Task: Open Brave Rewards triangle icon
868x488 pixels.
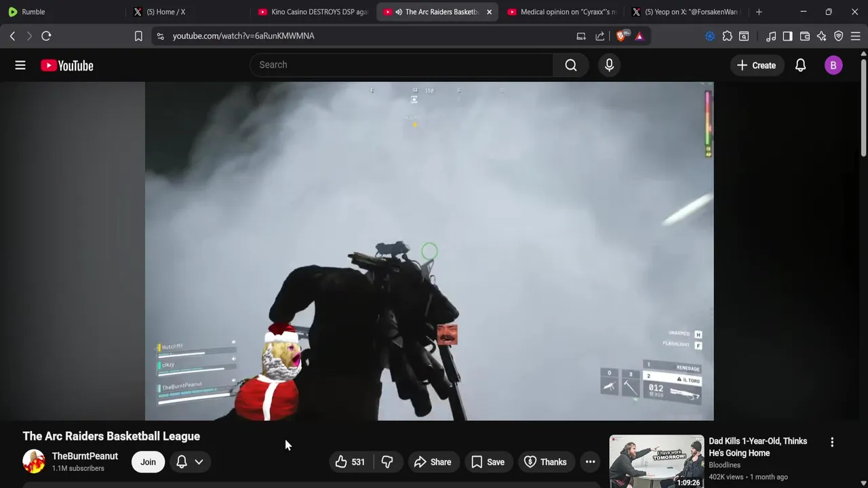Action: (639, 36)
